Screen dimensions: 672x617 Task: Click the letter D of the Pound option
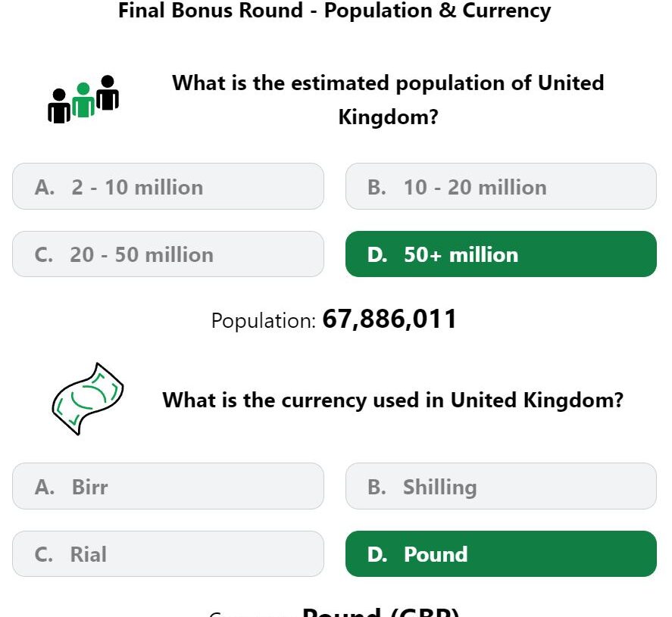click(377, 554)
